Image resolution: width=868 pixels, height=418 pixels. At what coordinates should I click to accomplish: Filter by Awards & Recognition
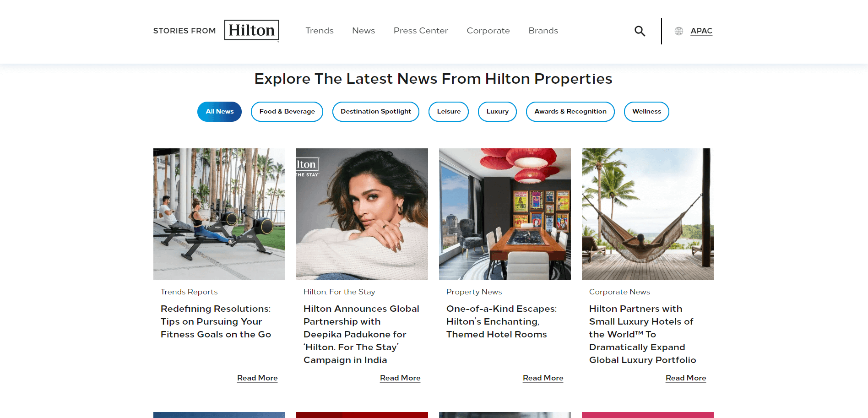pyautogui.click(x=570, y=112)
